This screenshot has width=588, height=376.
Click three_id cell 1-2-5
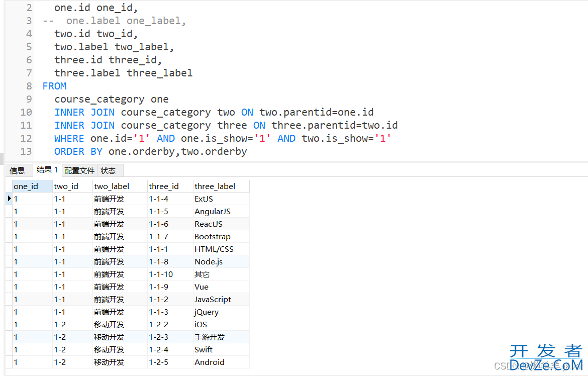pos(170,362)
